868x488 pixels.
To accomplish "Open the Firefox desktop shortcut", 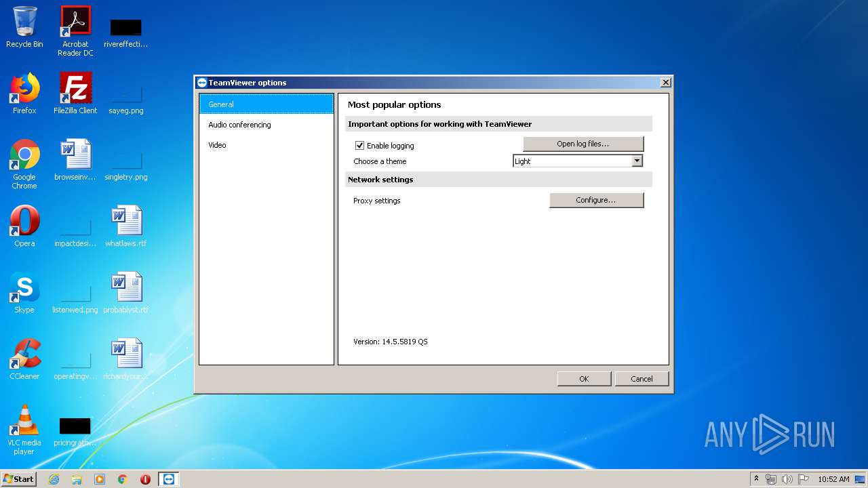I will coord(24,94).
